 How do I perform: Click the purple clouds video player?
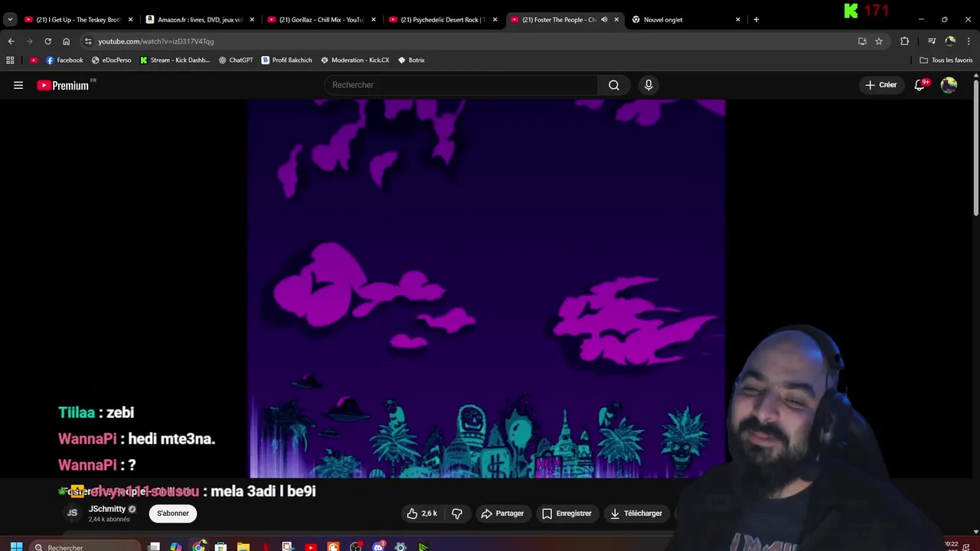pyautogui.click(x=486, y=289)
